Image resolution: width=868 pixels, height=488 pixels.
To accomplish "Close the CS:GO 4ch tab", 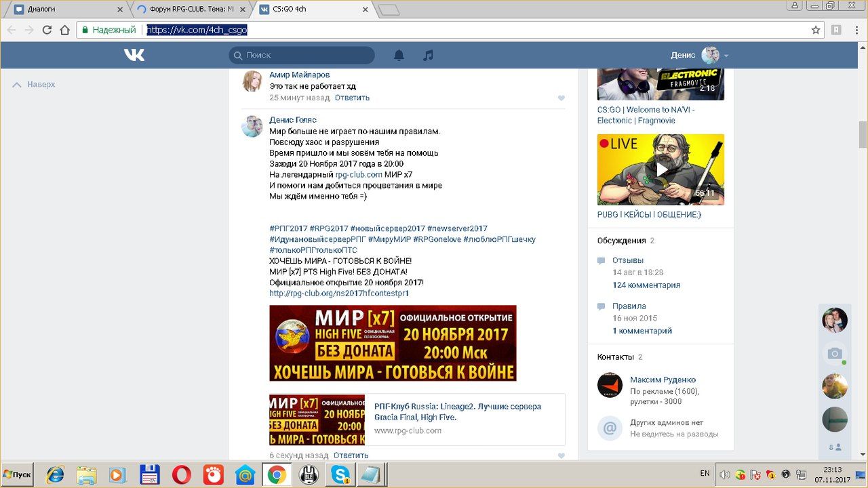I will click(366, 9).
